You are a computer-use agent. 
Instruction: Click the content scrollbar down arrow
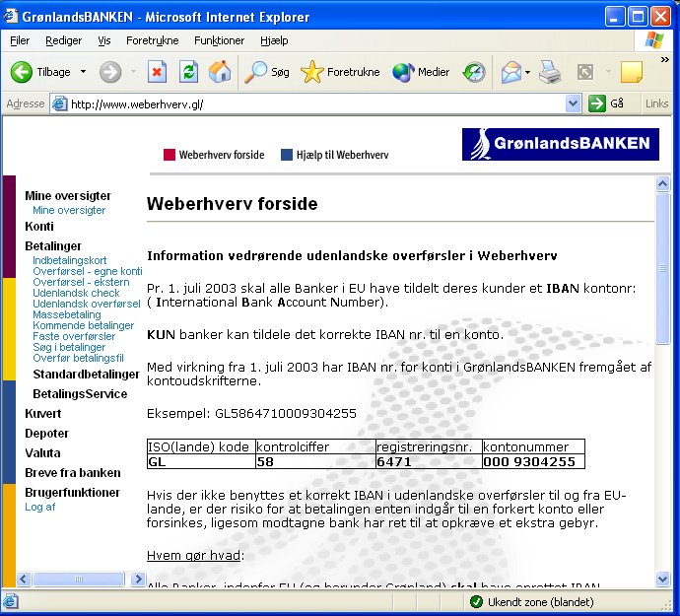coord(662,580)
